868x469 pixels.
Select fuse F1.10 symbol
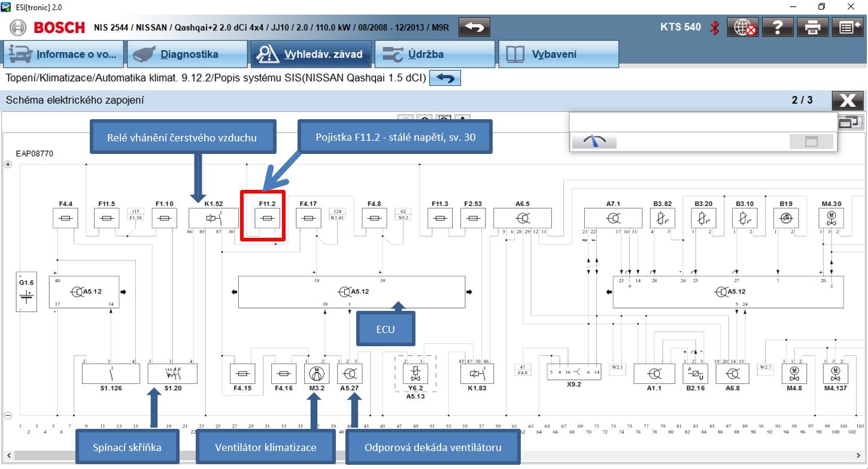[x=163, y=219]
